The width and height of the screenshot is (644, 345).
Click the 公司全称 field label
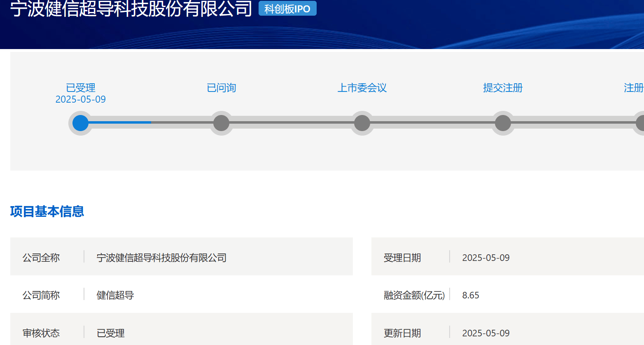(41, 258)
